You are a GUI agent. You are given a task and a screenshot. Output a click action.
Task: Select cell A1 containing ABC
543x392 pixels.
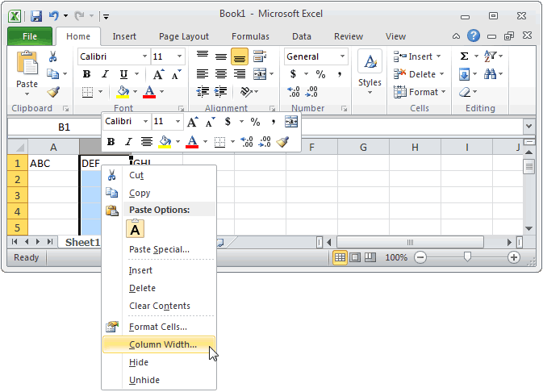(53, 163)
